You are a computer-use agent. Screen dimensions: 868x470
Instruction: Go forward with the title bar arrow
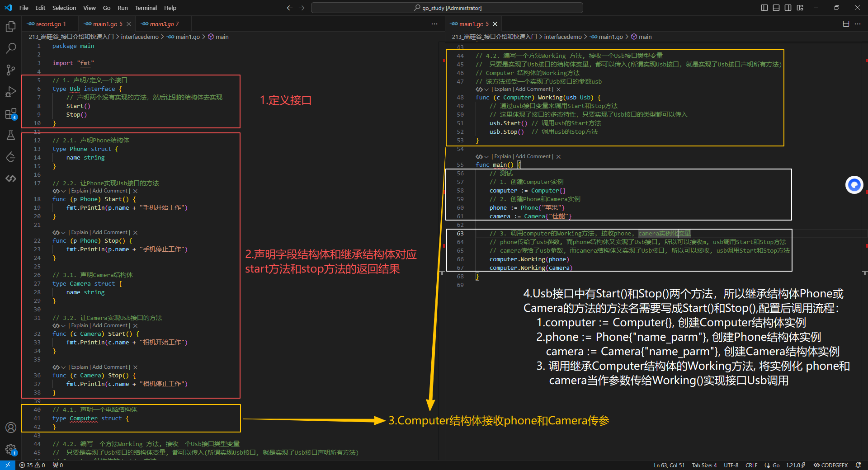(302, 8)
